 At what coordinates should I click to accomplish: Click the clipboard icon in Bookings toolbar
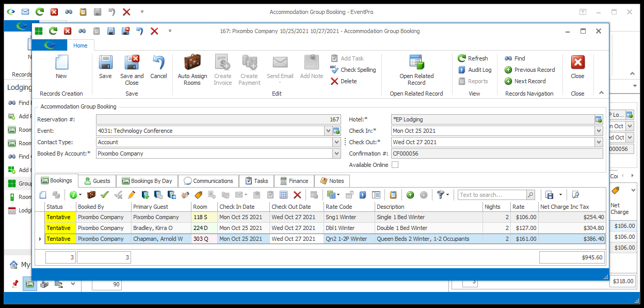click(x=393, y=195)
